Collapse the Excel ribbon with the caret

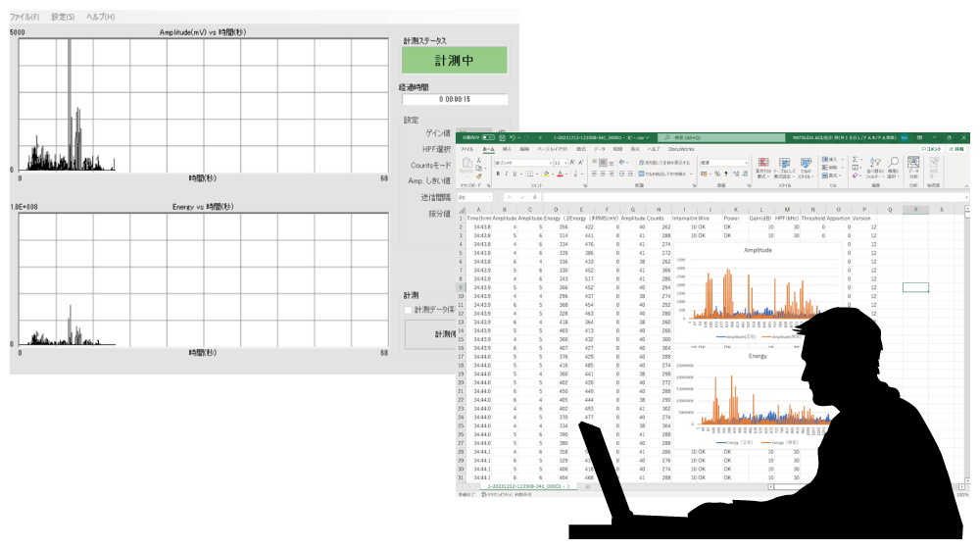pos(966,185)
